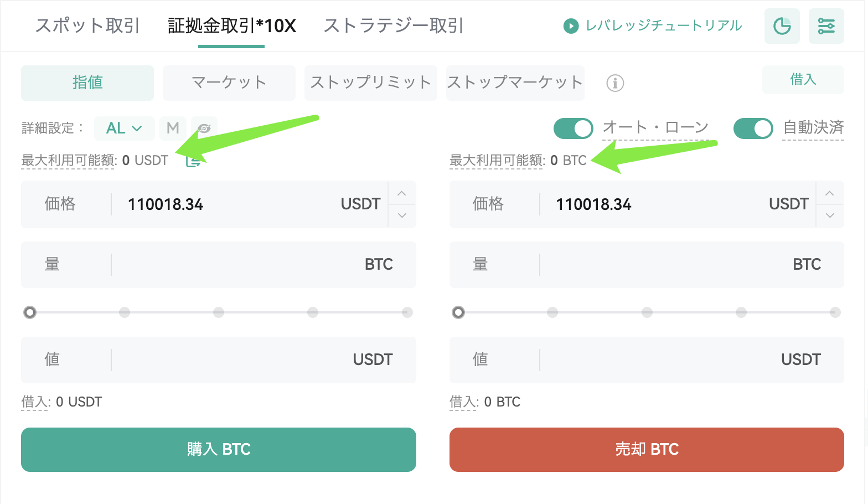The height and width of the screenshot is (504, 868).
Task: Select the M margin mode option
Action: [173, 128]
